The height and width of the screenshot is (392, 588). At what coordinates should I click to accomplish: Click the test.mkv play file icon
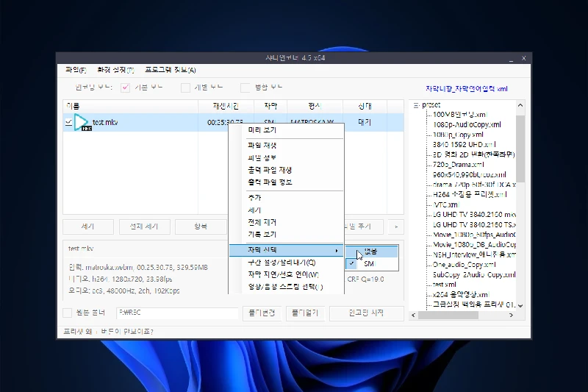click(82, 122)
